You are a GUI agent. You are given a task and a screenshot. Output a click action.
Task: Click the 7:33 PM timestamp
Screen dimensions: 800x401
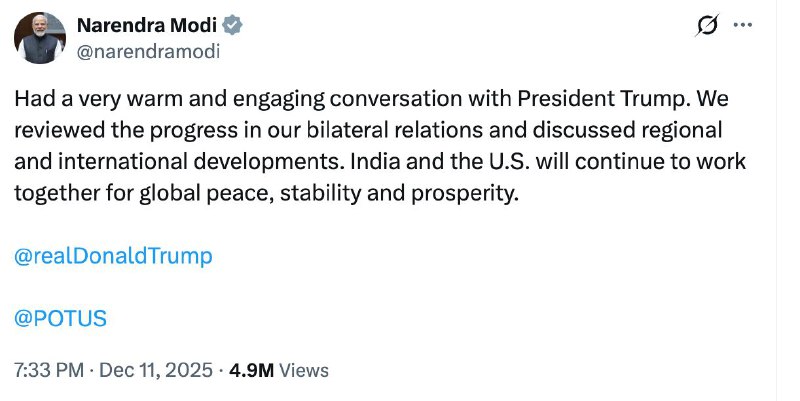click(x=47, y=370)
